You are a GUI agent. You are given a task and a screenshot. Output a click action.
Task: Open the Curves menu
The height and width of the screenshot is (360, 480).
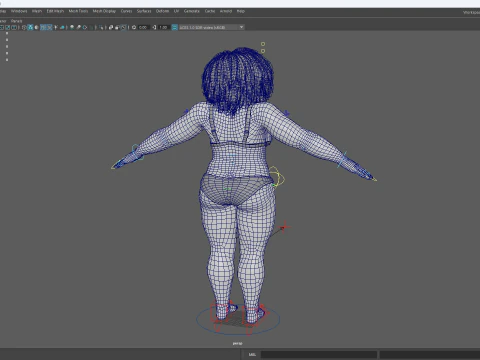(x=126, y=11)
